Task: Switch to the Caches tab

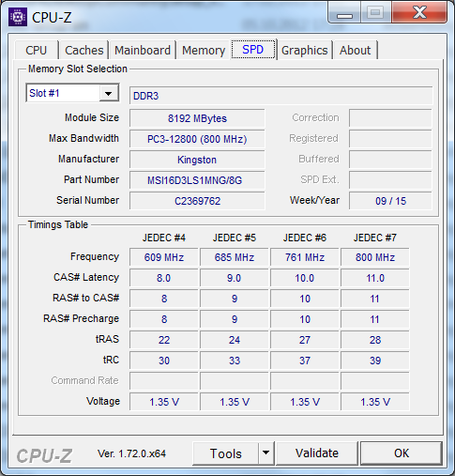Action: (x=84, y=50)
